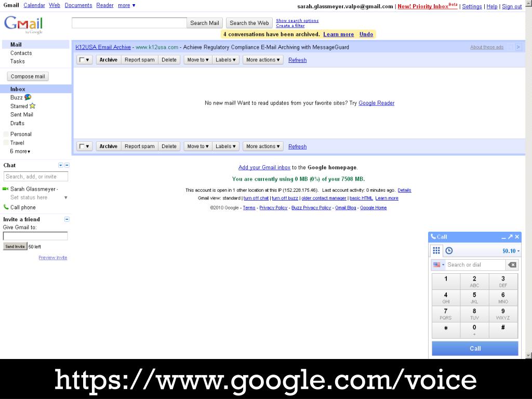Open Calendar from top navigation

pos(34,5)
